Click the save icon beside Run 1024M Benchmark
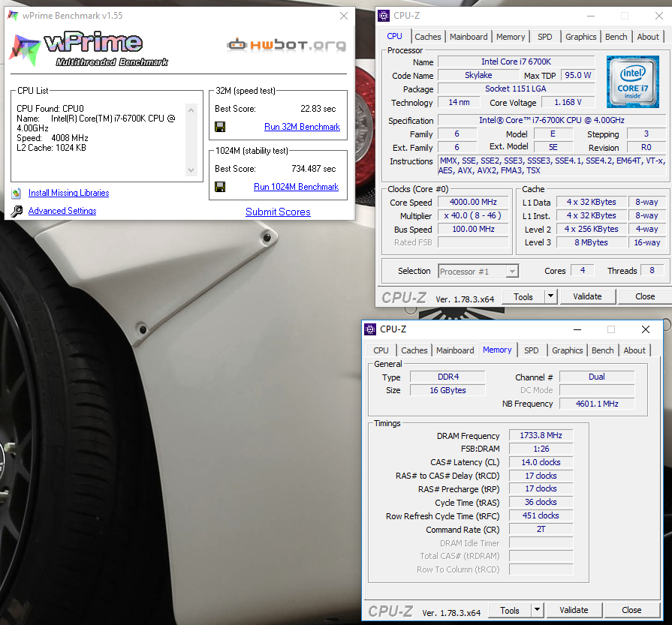This screenshot has height=625, width=672. pos(220,187)
